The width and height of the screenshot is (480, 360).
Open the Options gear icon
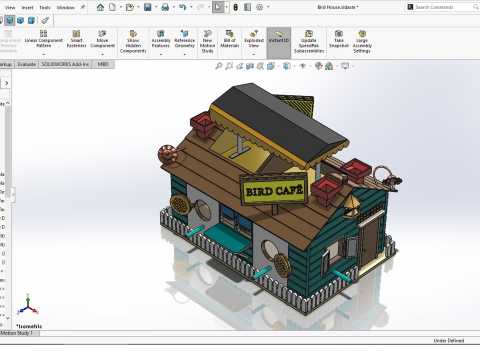tap(260, 7)
